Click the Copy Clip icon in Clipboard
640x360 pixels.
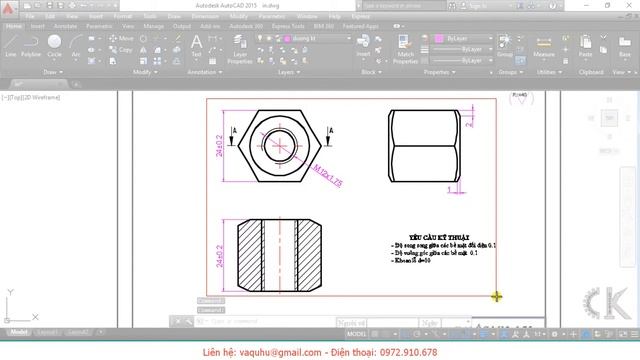pos(603,50)
